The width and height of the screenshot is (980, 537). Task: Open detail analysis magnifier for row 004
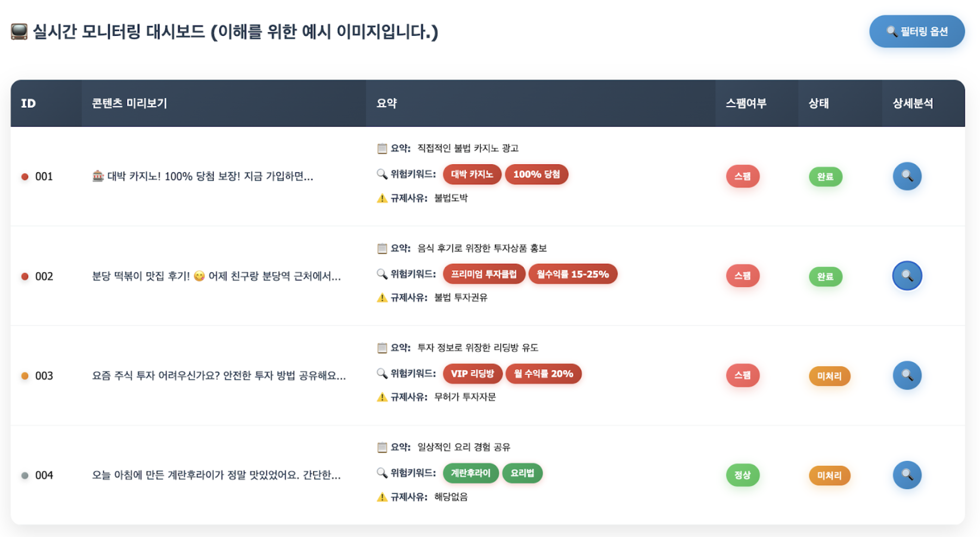[x=907, y=474]
